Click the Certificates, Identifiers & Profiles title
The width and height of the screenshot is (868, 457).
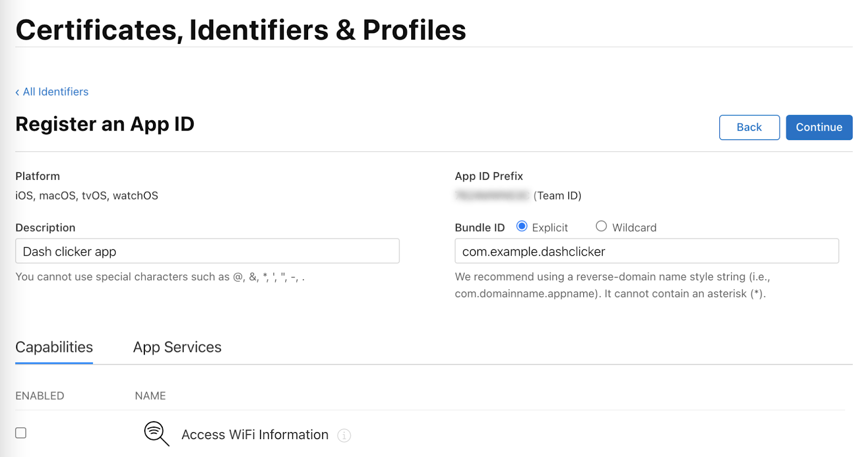241,30
